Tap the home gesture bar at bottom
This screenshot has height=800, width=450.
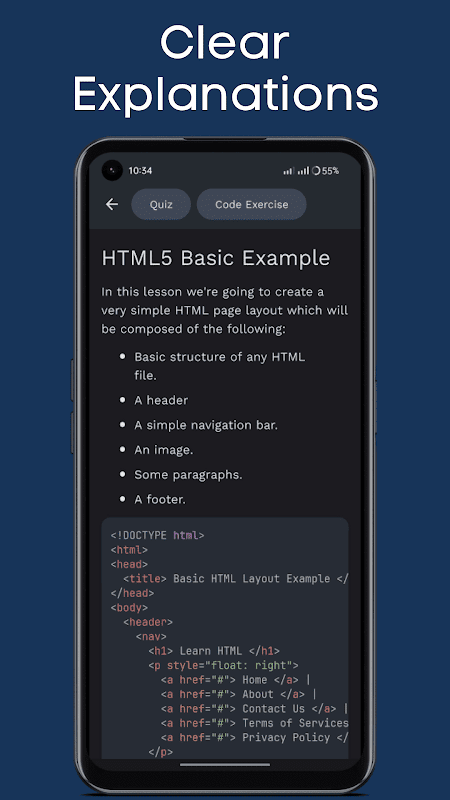point(225,764)
